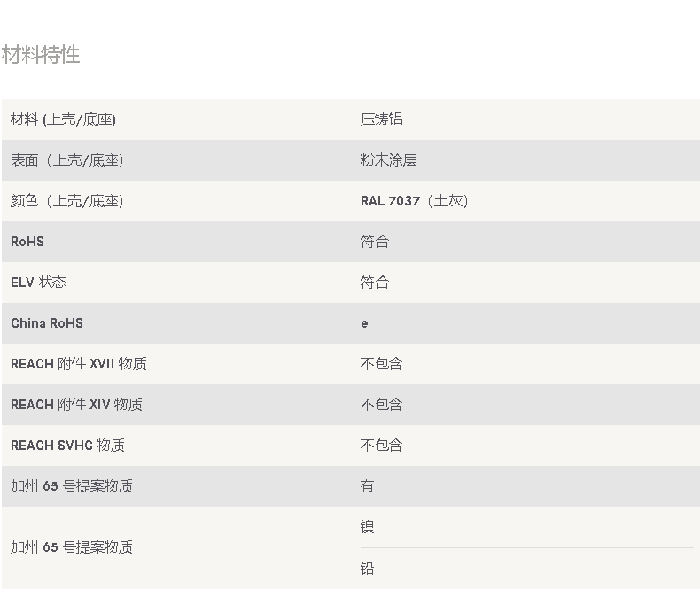The width and height of the screenshot is (700, 589).
Task: Click the 压铸铝 material value
Action: click(x=382, y=120)
